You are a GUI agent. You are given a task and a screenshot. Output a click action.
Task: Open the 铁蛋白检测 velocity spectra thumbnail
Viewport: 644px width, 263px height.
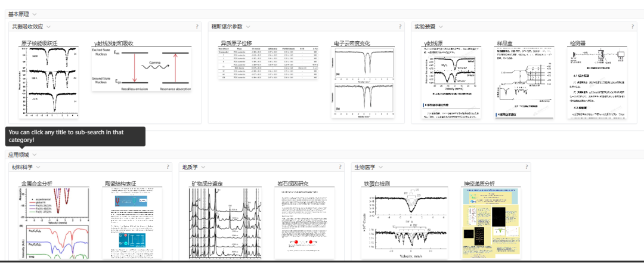[404, 224]
